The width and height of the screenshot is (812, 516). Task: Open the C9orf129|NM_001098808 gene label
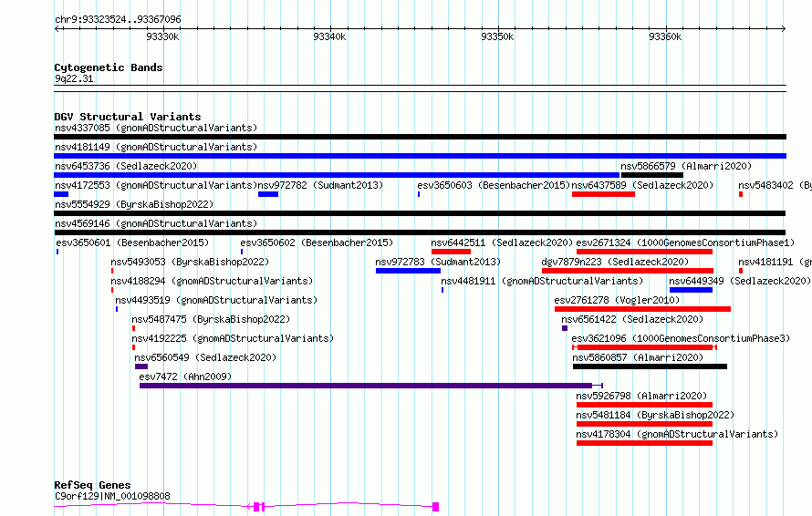pyautogui.click(x=112, y=496)
